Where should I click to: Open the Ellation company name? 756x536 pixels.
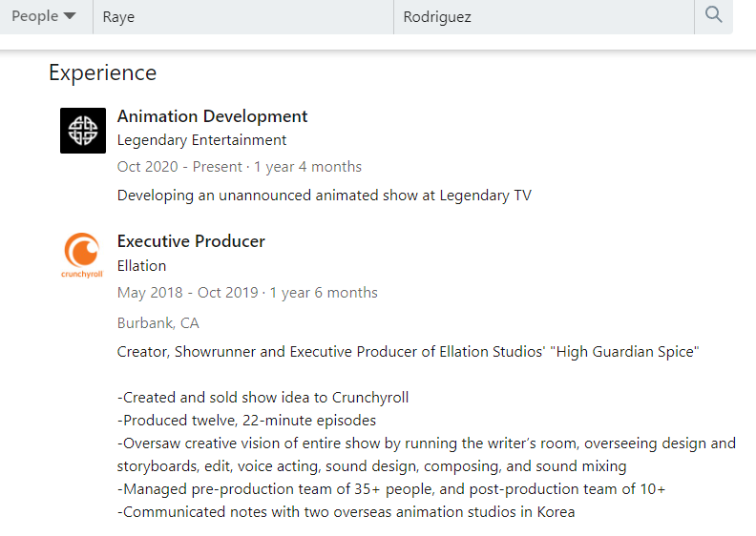pyautogui.click(x=141, y=266)
